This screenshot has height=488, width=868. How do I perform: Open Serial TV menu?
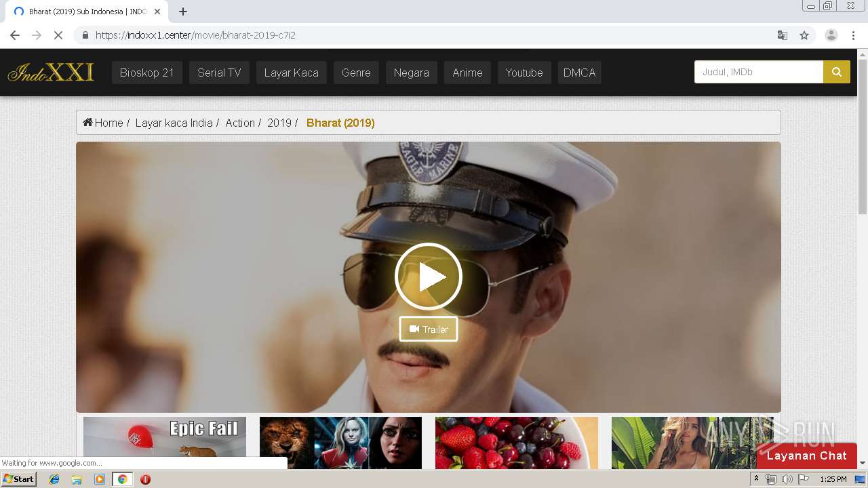219,73
